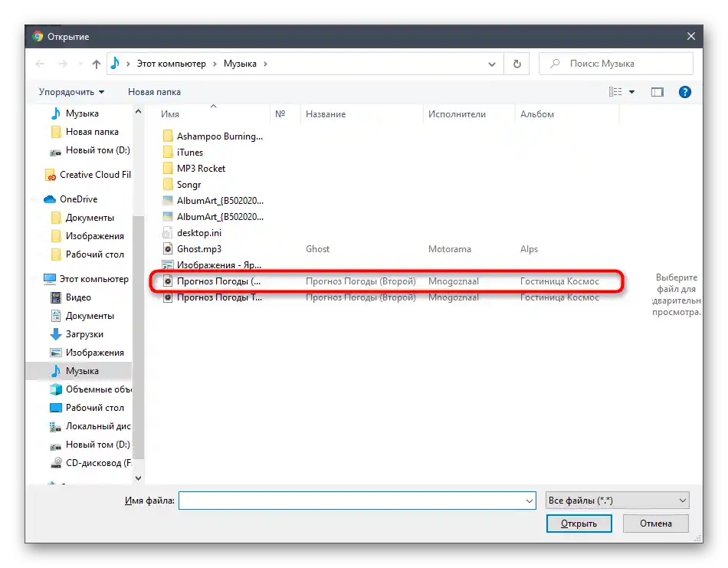Expand chevron after Этот компьютер in path
Screen dimensions: 728x568
tap(215, 64)
